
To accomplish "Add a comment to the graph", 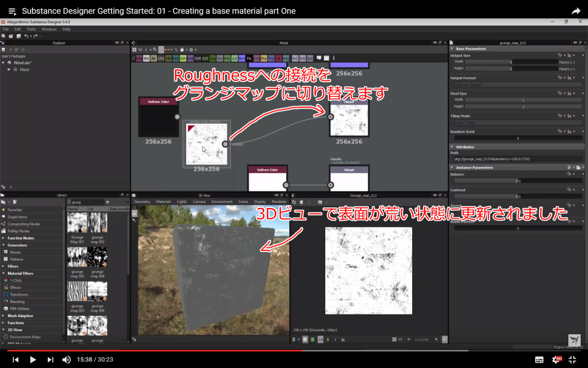I will point(319,58).
